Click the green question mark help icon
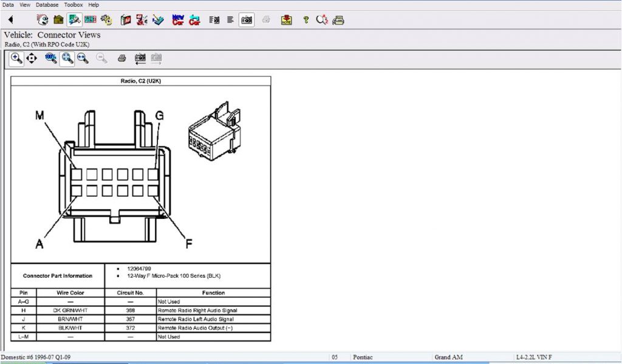Screen dimensions: 622x364 pos(306,20)
